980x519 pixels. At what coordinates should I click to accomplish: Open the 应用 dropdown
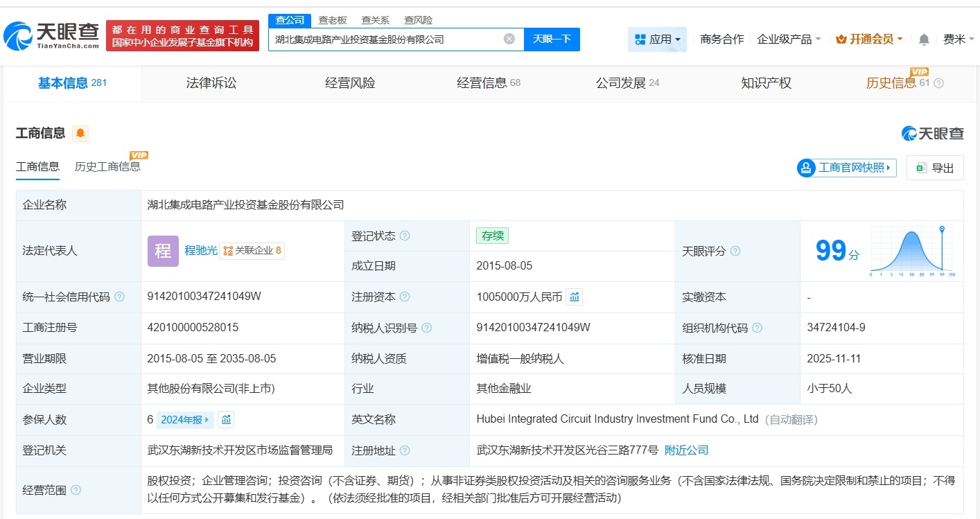pos(657,39)
